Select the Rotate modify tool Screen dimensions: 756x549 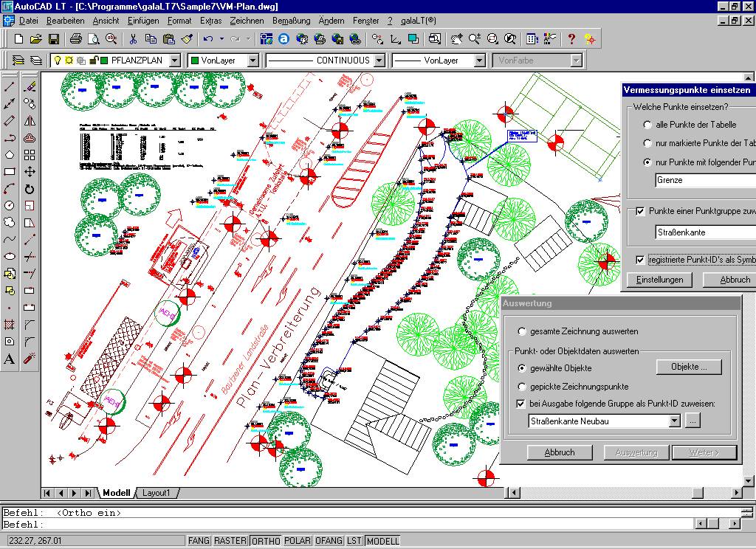pyautogui.click(x=30, y=189)
